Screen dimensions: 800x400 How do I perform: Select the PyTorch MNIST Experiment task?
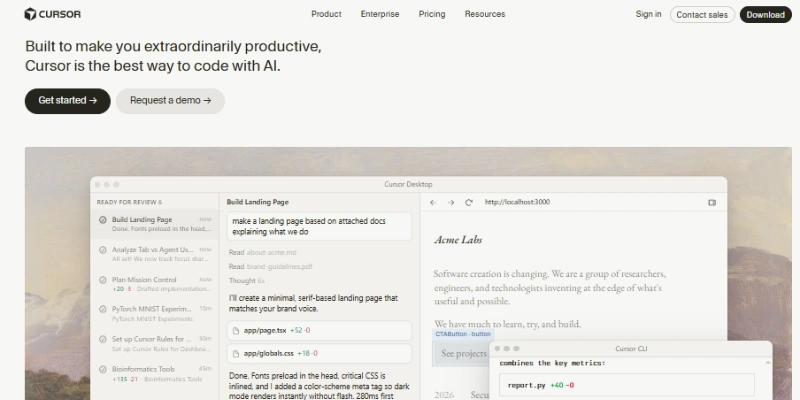(x=155, y=313)
